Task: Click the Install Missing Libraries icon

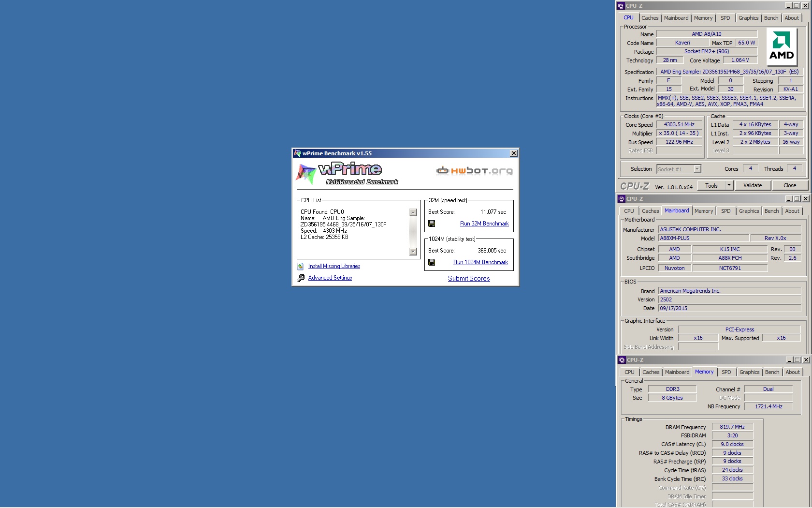Action: coord(301,266)
